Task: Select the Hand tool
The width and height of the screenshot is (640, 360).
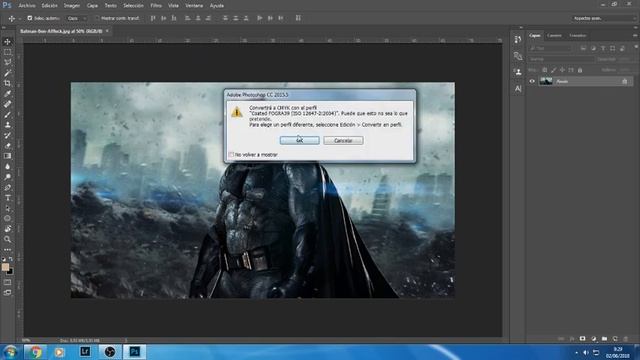Action: pos(7,229)
